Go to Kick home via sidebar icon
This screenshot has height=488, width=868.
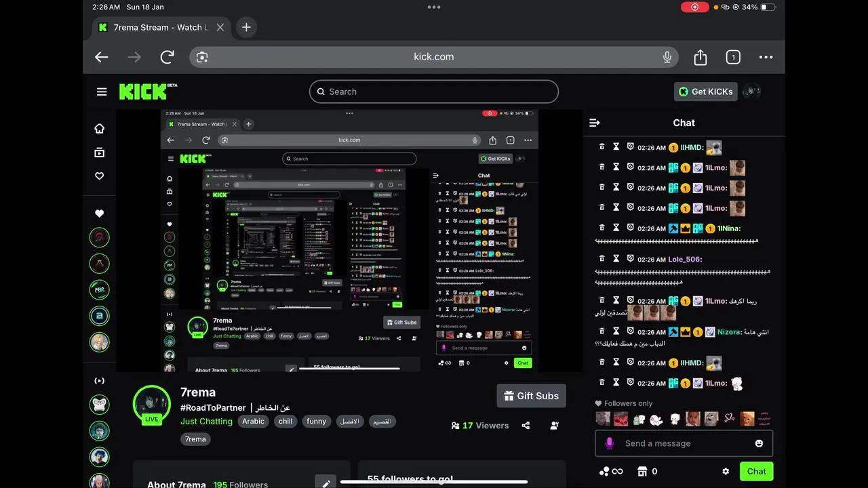(x=100, y=129)
